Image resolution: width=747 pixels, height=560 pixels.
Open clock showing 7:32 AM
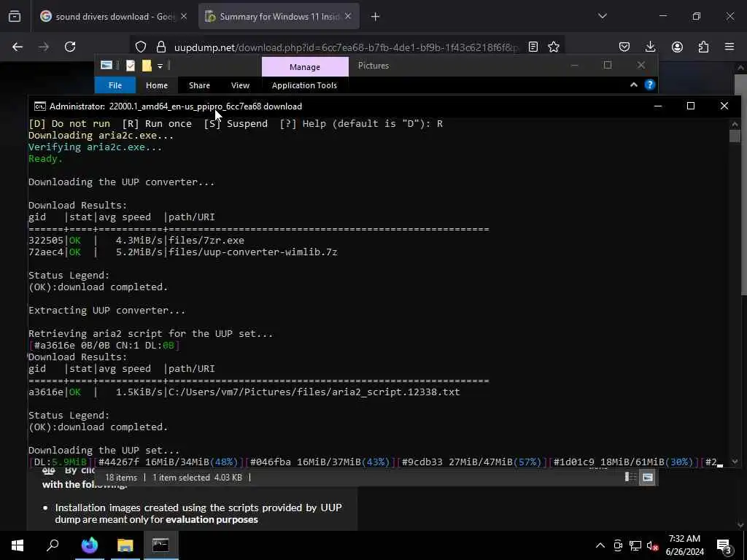684,545
